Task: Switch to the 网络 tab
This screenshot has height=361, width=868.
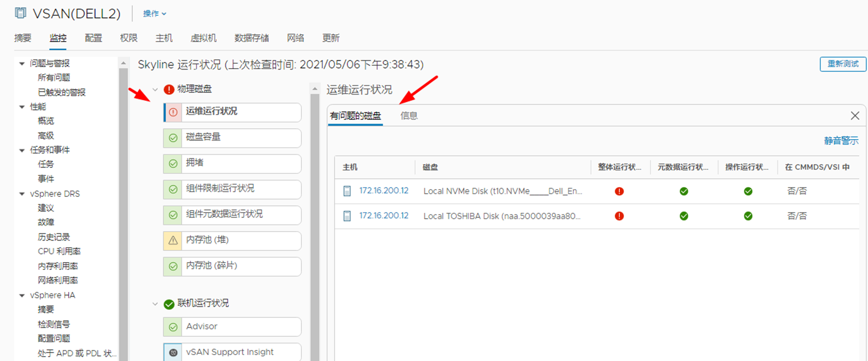Action: 296,38
